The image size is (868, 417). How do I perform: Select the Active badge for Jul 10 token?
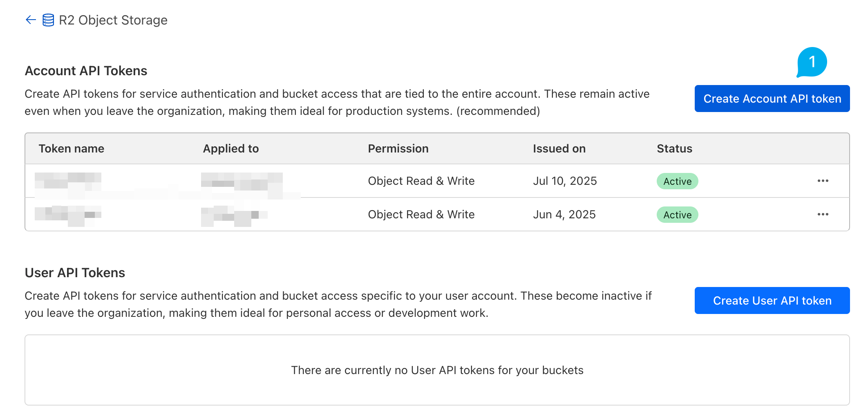point(677,181)
